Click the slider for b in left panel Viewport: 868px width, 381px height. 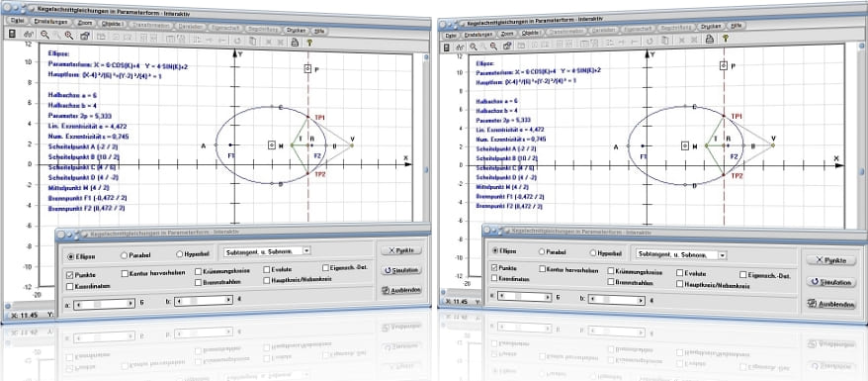click(x=204, y=300)
